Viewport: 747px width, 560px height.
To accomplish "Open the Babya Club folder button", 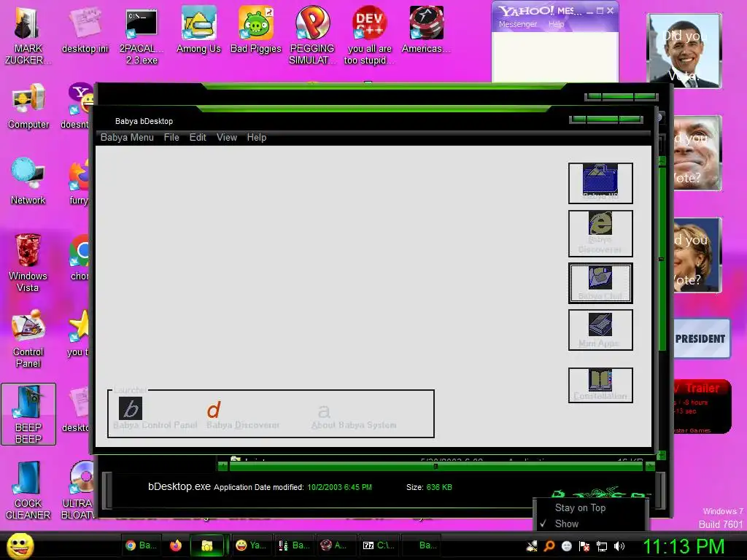I will [x=600, y=283].
